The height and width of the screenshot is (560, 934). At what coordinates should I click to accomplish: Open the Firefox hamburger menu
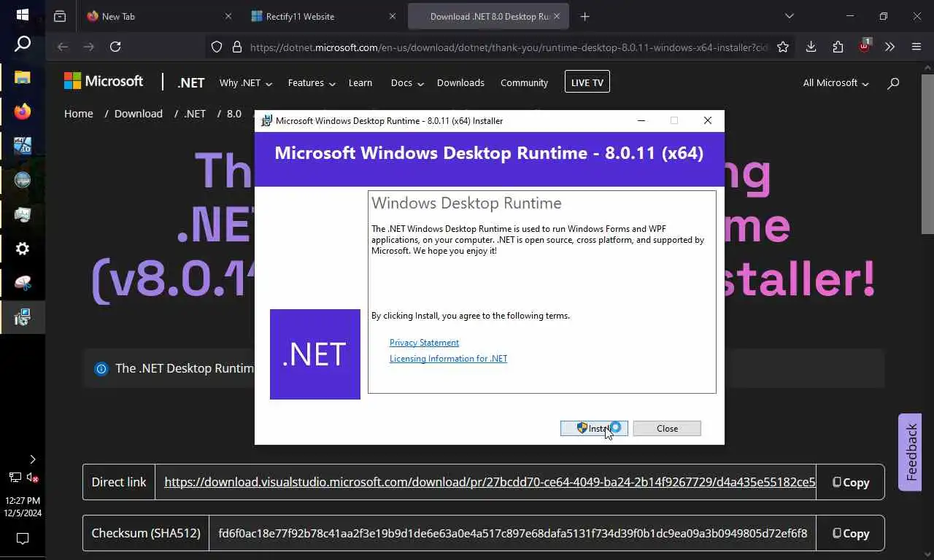[916, 47]
